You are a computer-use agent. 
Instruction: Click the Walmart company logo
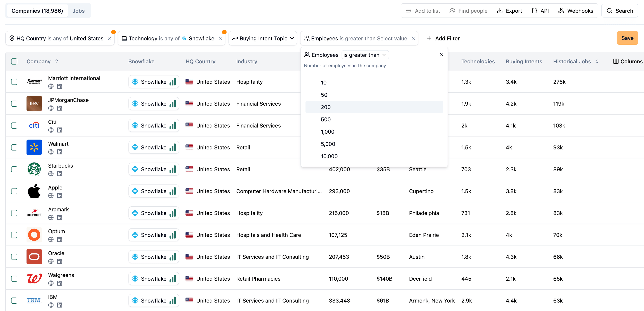coord(34,147)
